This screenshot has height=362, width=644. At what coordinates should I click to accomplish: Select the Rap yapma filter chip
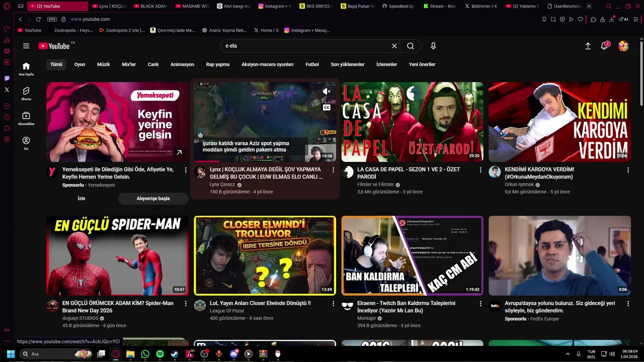click(x=218, y=64)
